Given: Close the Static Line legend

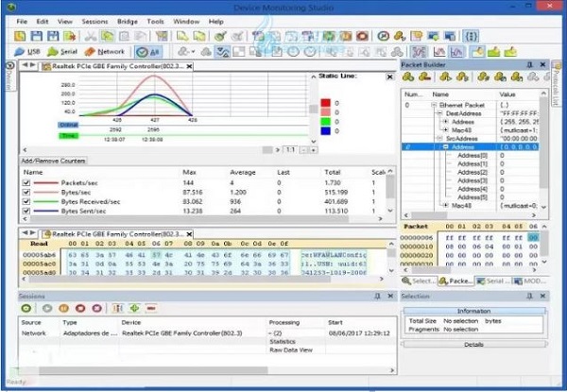Looking at the screenshot, I should tap(389, 77).
